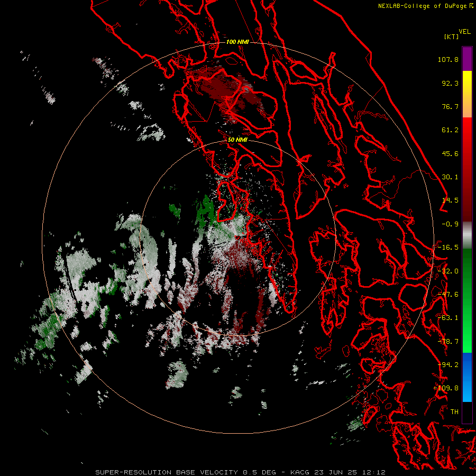Viewport: 476px width, 476px height.
Task: Click the 61.2 velocity scale value
Action: (x=450, y=130)
